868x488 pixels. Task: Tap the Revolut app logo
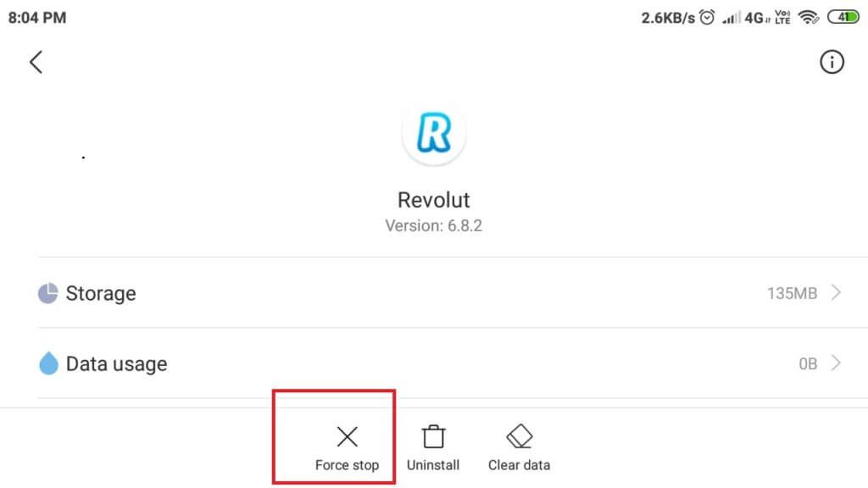[x=434, y=133]
